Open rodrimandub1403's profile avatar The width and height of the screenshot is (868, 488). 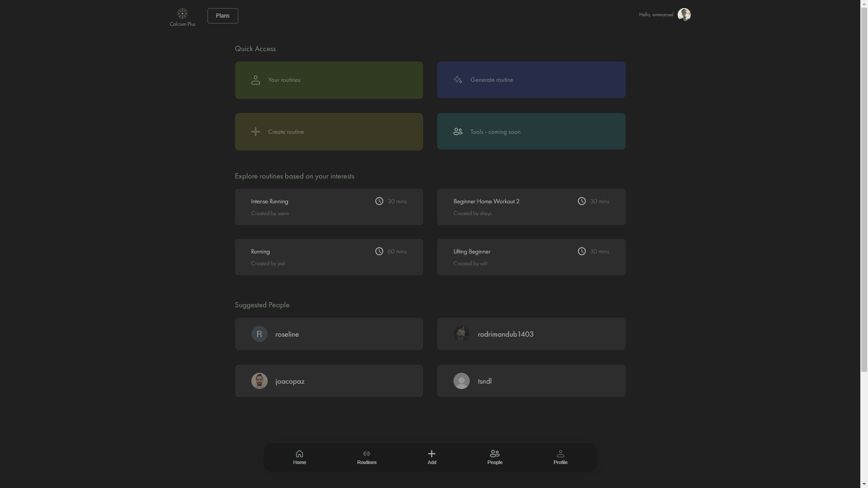[461, 334]
